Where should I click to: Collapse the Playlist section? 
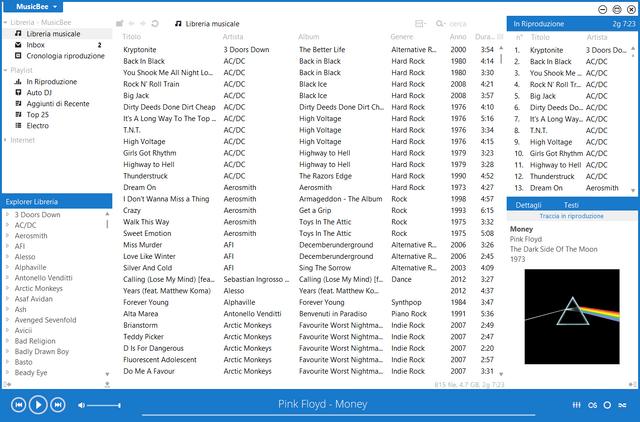[x=6, y=70]
